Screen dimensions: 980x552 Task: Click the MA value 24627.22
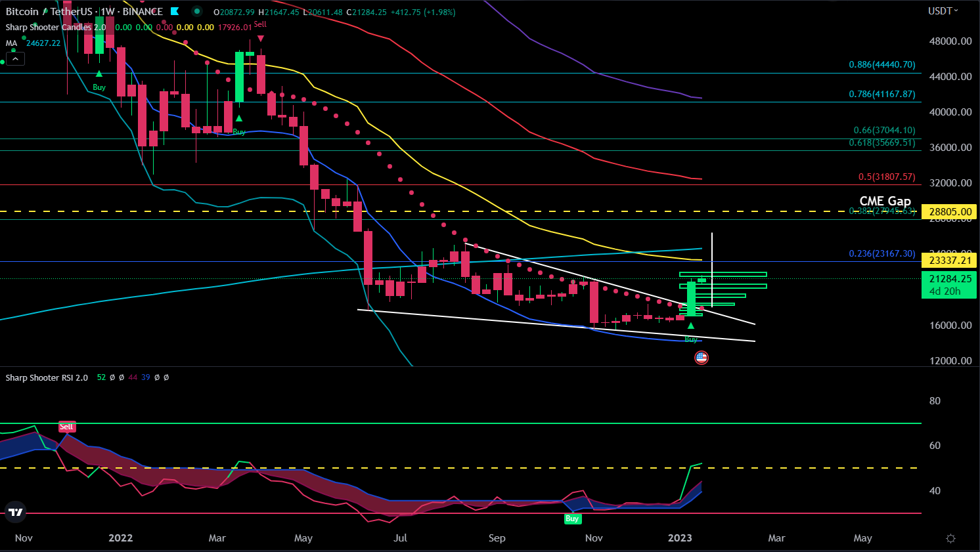(x=43, y=43)
